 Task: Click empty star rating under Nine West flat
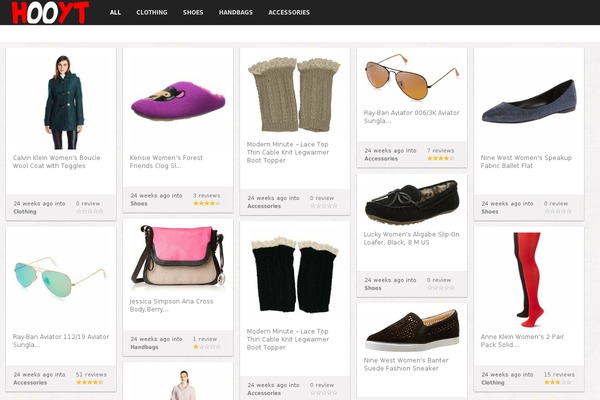coord(558,211)
